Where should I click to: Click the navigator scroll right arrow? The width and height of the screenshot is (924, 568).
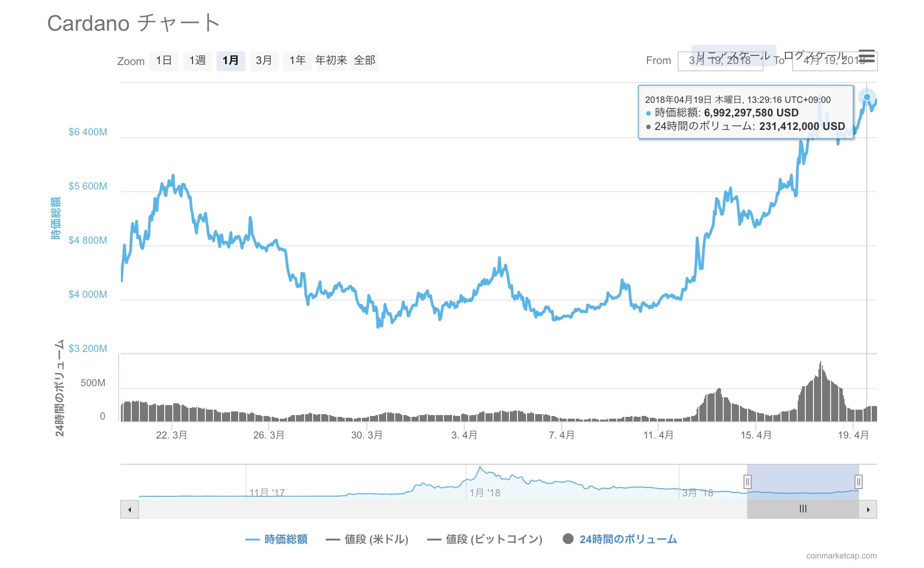tap(868, 509)
